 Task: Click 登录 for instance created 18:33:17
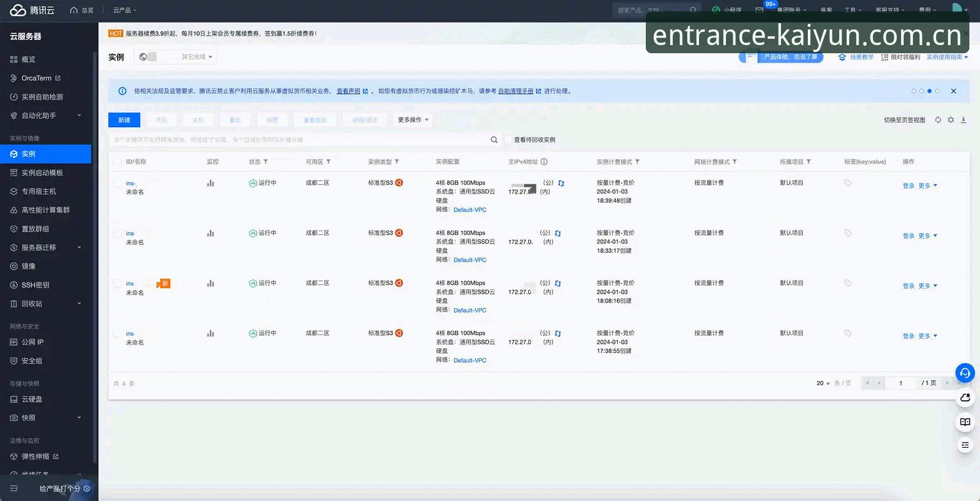(x=909, y=235)
